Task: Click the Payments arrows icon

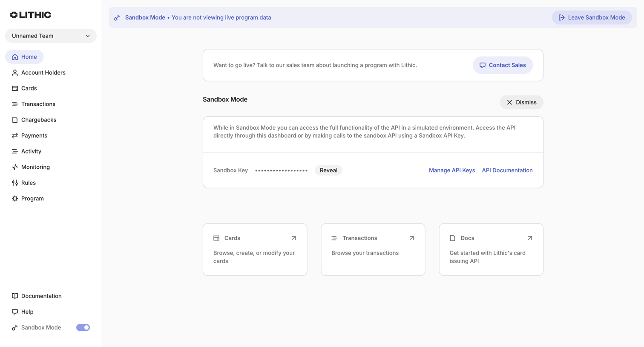Action: tap(15, 136)
